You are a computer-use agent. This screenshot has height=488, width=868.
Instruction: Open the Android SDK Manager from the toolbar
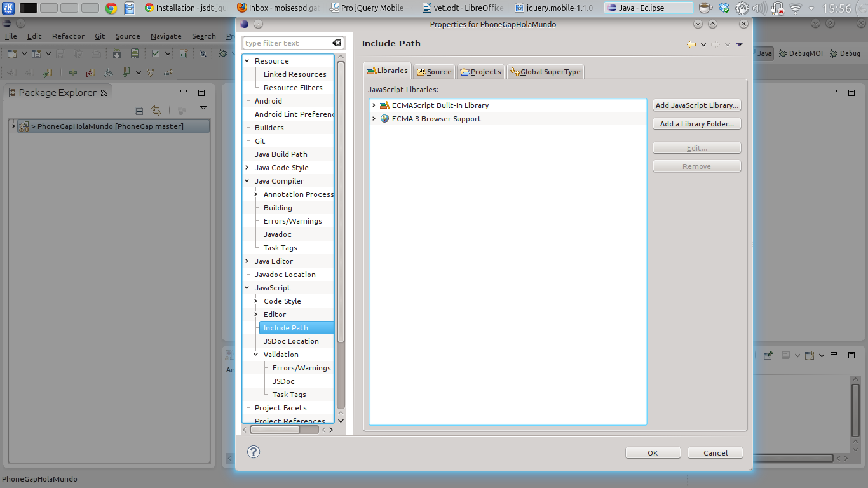point(116,54)
